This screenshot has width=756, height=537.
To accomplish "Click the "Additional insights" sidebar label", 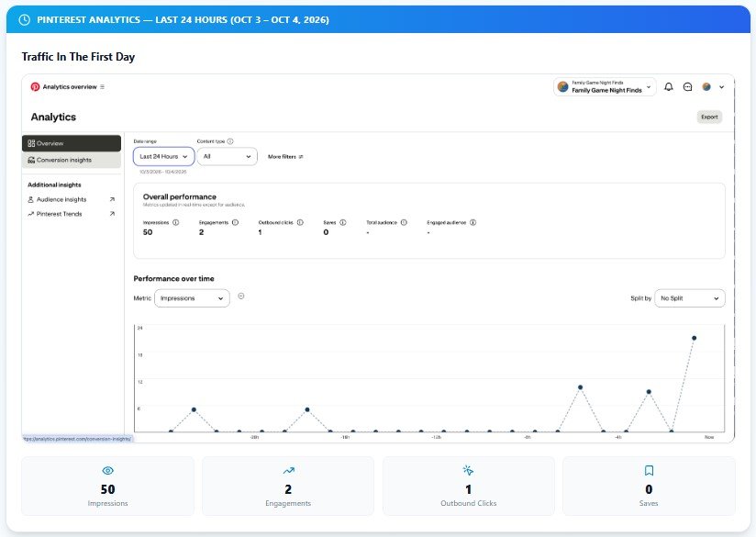I will point(54,185).
